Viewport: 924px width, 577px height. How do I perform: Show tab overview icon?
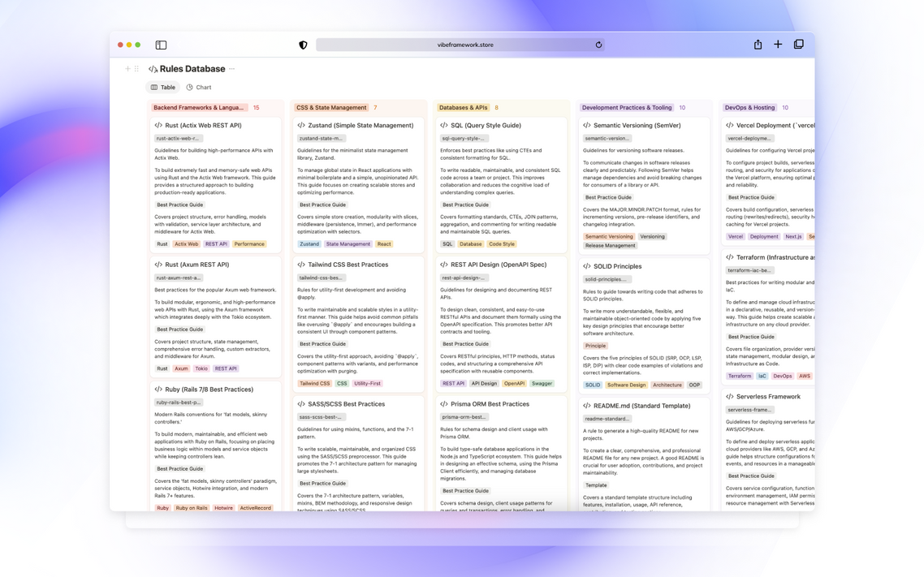[798, 44]
